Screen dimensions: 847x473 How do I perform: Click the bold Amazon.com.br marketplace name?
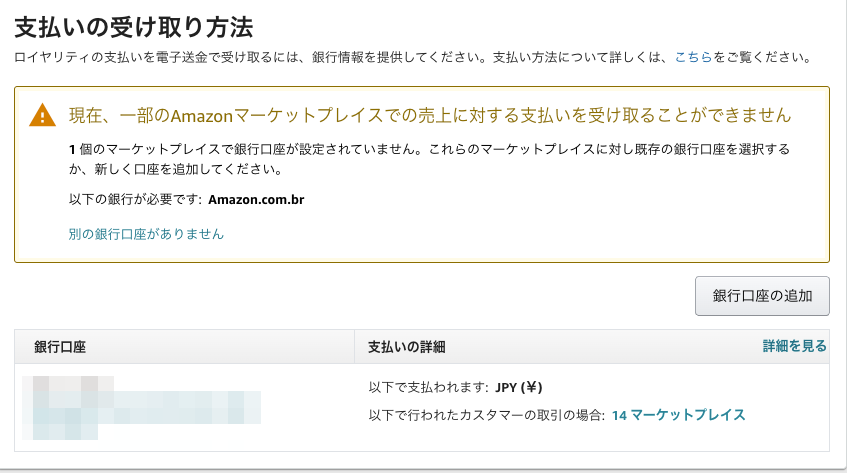(256, 199)
